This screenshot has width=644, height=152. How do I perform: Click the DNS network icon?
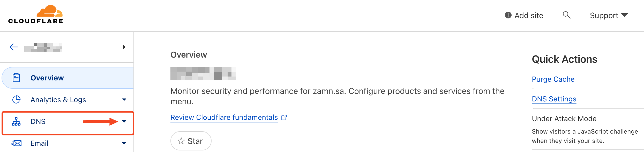[16, 121]
